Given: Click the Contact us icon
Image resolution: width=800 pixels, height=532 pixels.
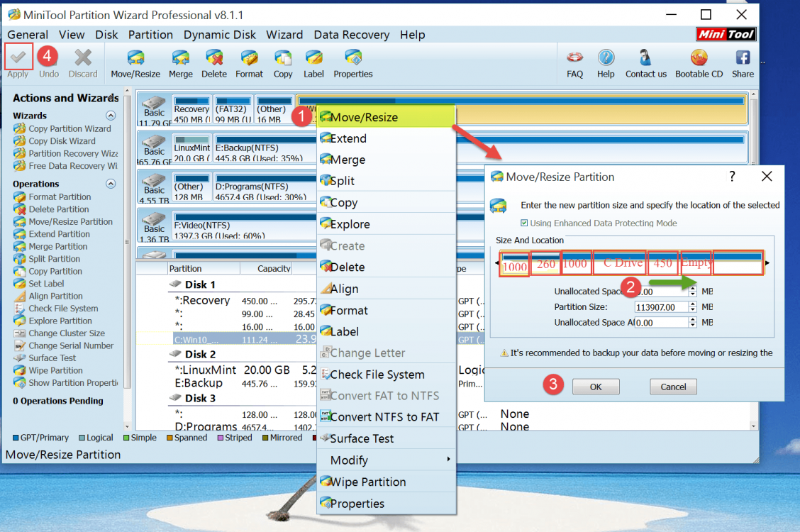Looking at the screenshot, I should (x=645, y=57).
